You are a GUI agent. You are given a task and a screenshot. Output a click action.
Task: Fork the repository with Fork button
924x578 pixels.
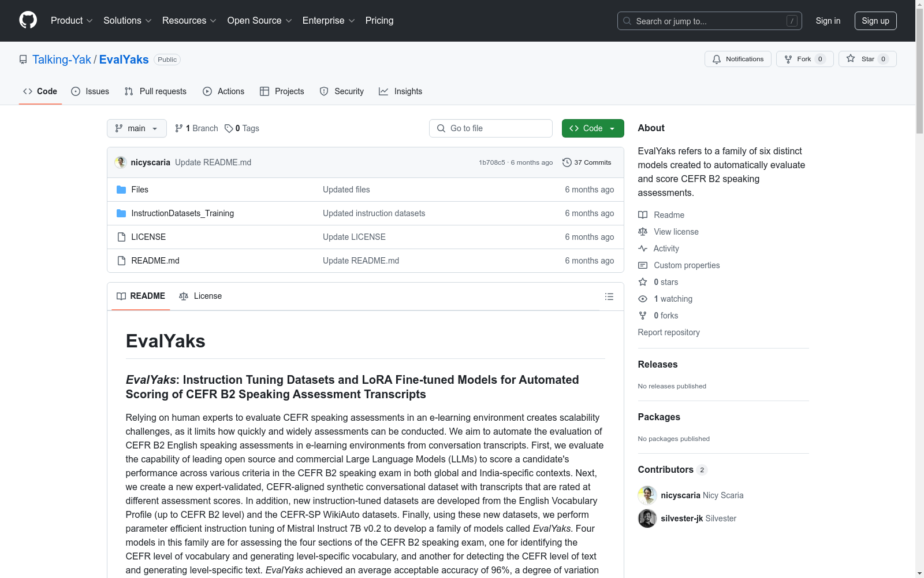click(x=805, y=59)
